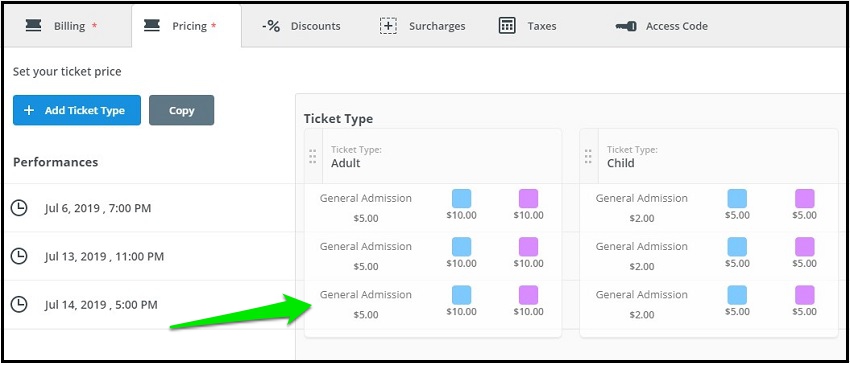Click Adult General Admission $5.00 for Jul 6
The height and width of the screenshot is (365, 850).
[366, 208]
